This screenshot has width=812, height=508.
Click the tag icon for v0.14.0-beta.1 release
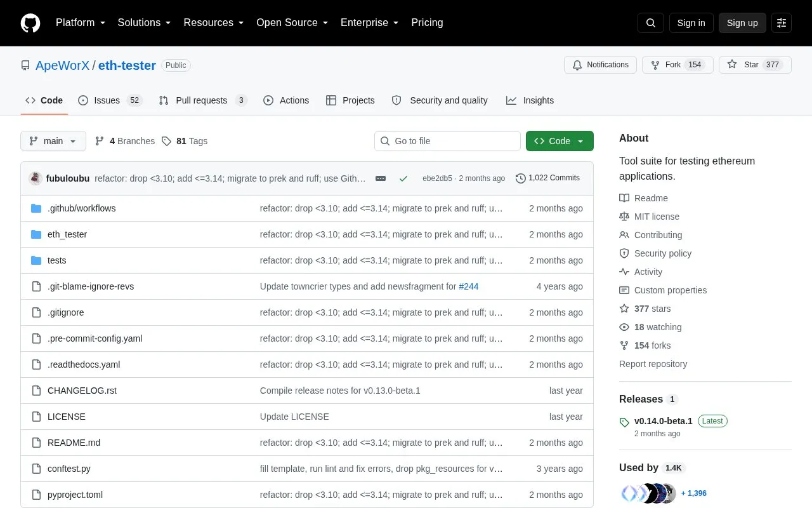tap(624, 422)
